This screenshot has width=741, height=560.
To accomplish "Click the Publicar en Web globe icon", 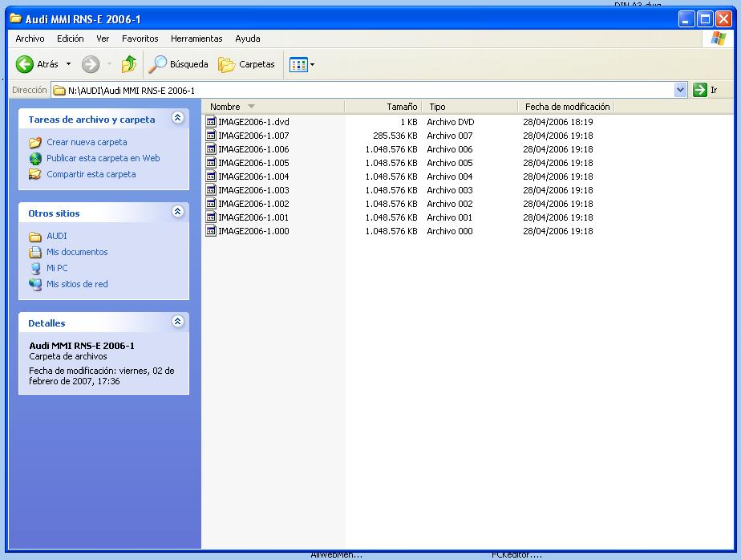I will tap(35, 158).
